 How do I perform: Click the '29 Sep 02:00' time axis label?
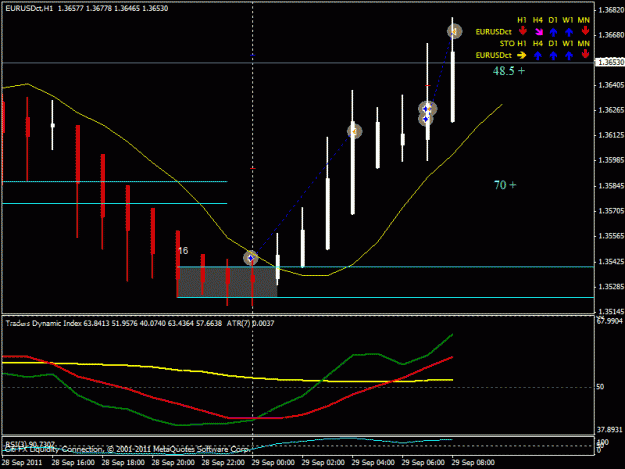[323, 463]
